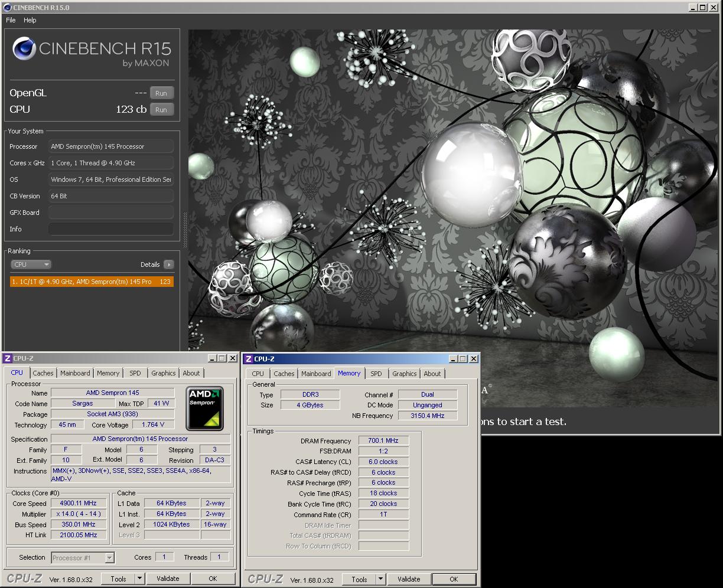This screenshot has width=723, height=588.
Task: Click Tools button in right CPU-Z
Action: (x=360, y=580)
